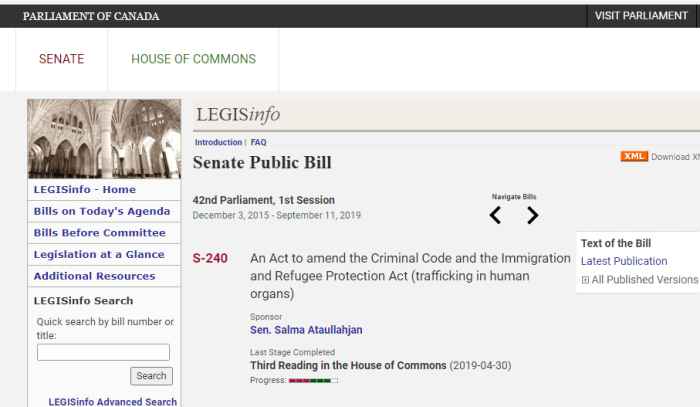
Task: Click the session dates December 3, 2015 text
Action: pos(277,216)
